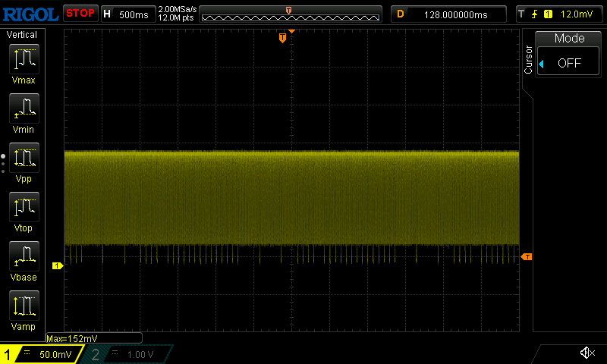Select the Vmin measurement icon

tap(24, 108)
